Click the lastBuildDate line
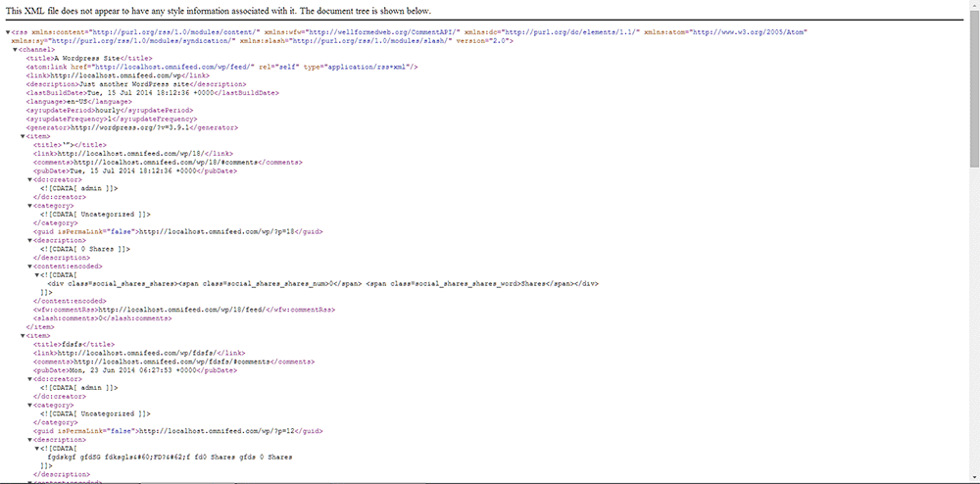This screenshot has height=484, width=980. click(x=152, y=93)
